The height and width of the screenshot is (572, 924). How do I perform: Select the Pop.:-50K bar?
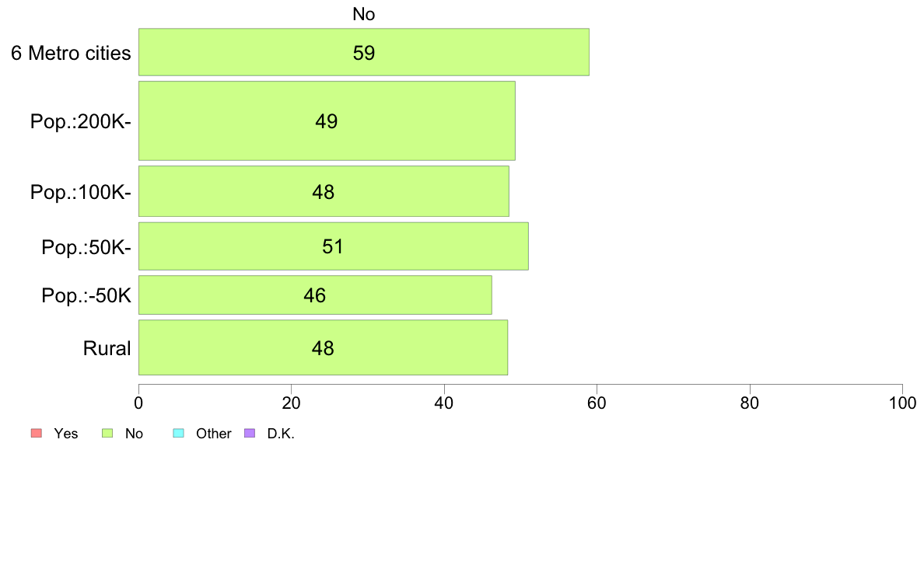tap(315, 295)
